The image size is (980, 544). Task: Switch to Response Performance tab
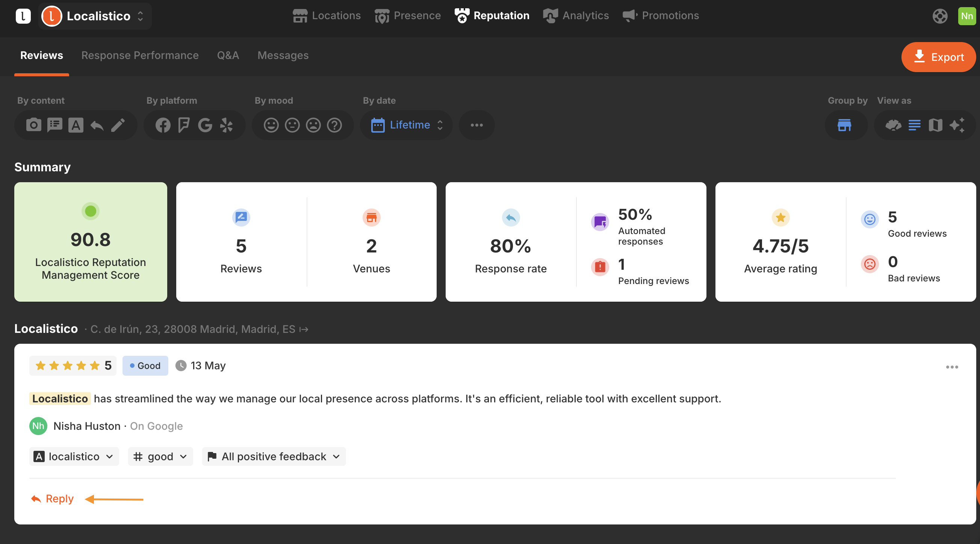click(140, 56)
